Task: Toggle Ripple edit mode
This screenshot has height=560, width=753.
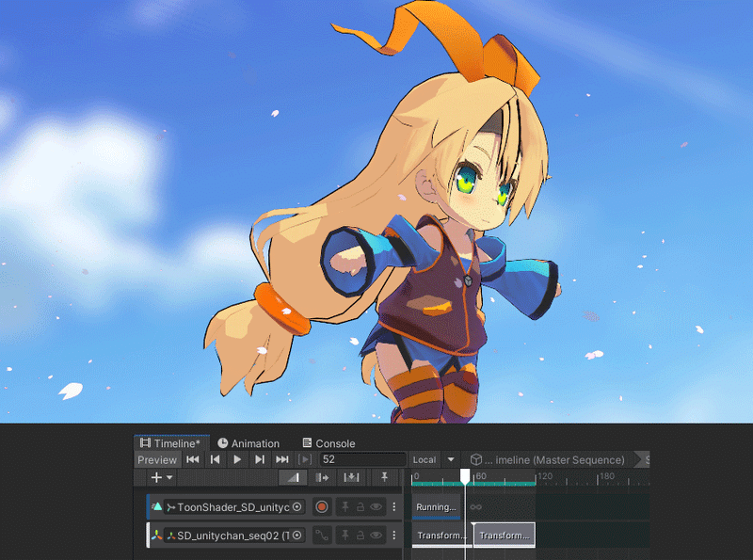Action: tap(322, 477)
